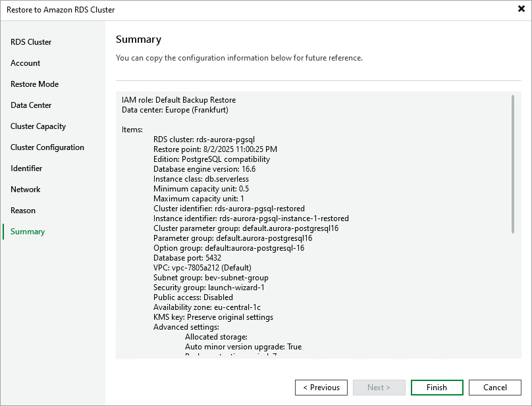Open the Cluster Configuration step
This screenshot has width=532, height=406.
click(x=47, y=147)
